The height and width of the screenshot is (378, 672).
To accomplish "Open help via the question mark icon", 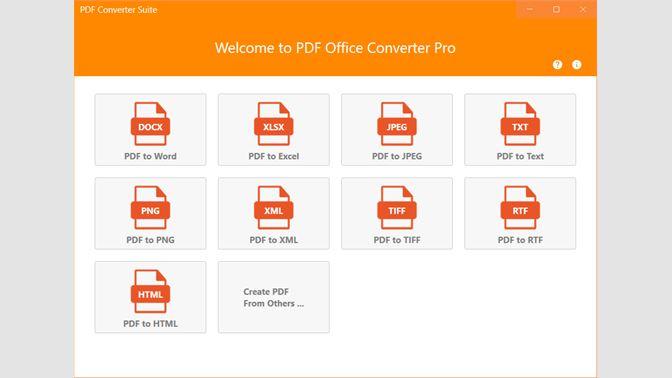I will 557,65.
